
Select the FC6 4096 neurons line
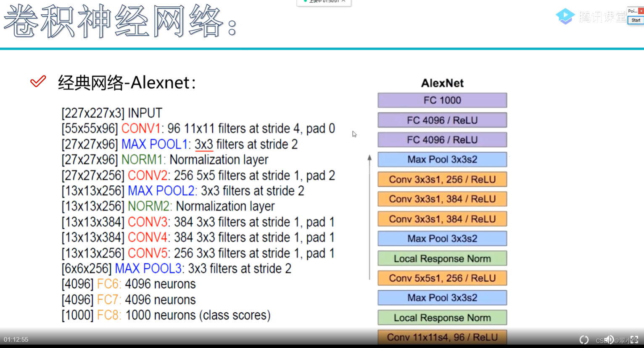129,284
